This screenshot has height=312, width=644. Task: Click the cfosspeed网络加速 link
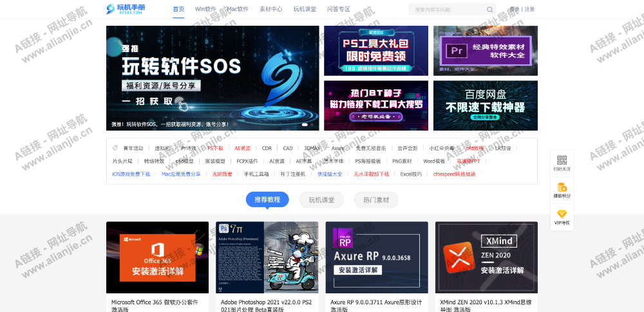(454, 174)
